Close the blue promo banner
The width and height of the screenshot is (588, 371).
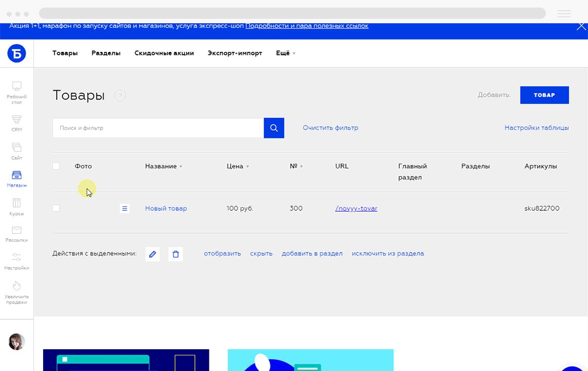(581, 26)
